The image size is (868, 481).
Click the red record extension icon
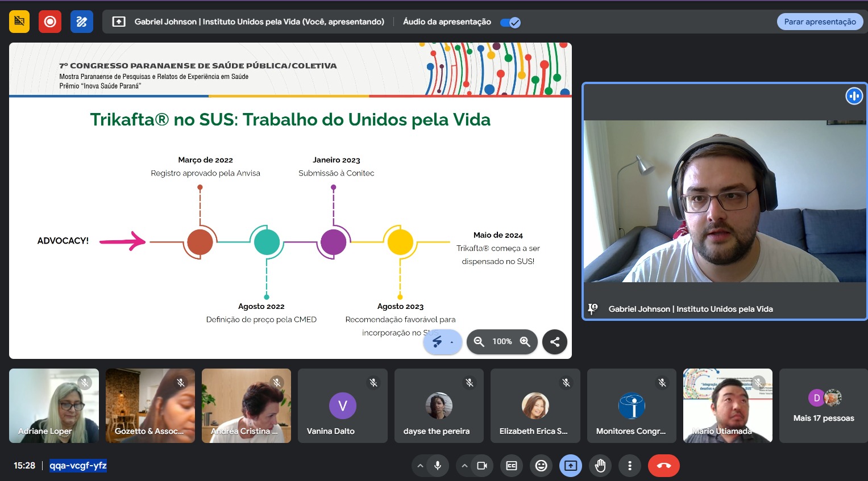[50, 22]
